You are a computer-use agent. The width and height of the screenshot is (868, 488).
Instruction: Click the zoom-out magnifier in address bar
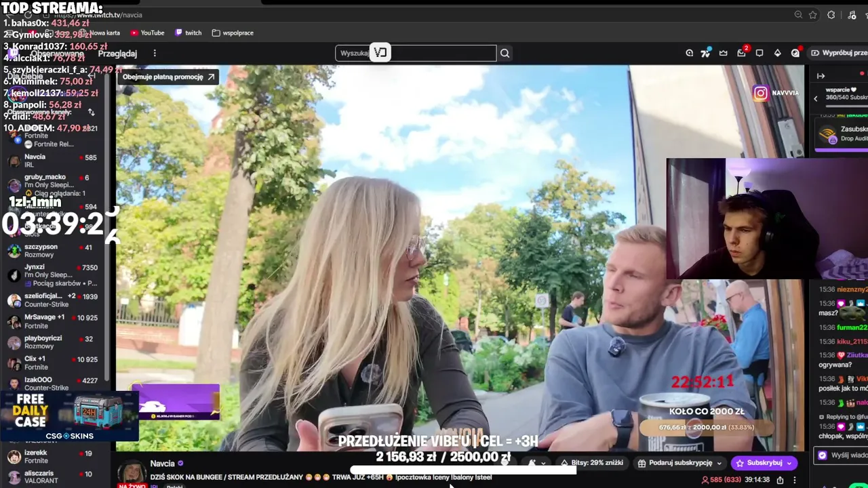point(798,15)
